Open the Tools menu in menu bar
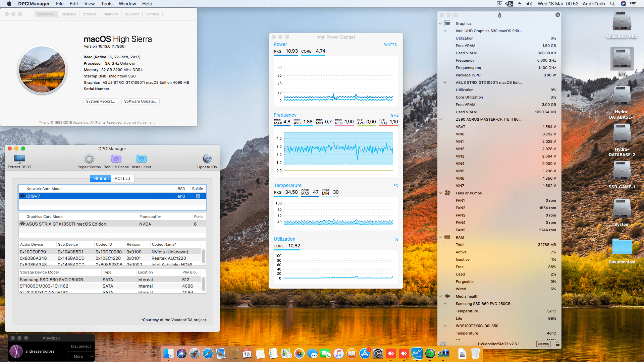 coord(107,4)
